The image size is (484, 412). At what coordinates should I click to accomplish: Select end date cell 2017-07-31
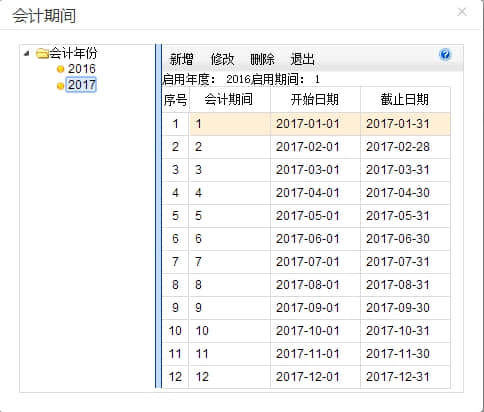click(405, 262)
